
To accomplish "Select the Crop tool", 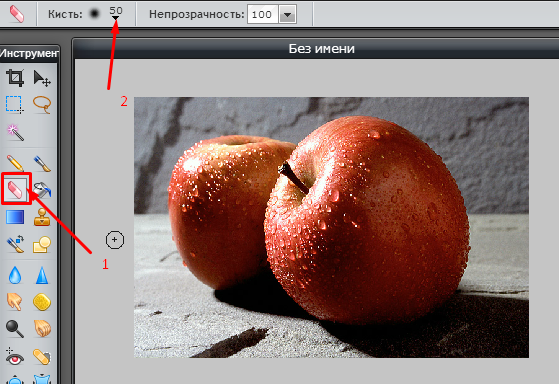I will pyautogui.click(x=15, y=78).
